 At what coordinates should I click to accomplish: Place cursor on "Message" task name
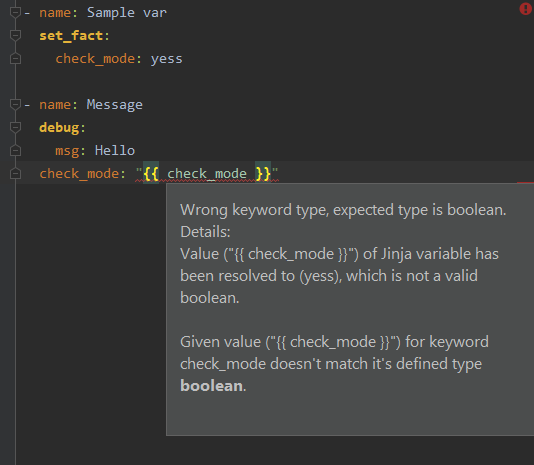(x=115, y=105)
